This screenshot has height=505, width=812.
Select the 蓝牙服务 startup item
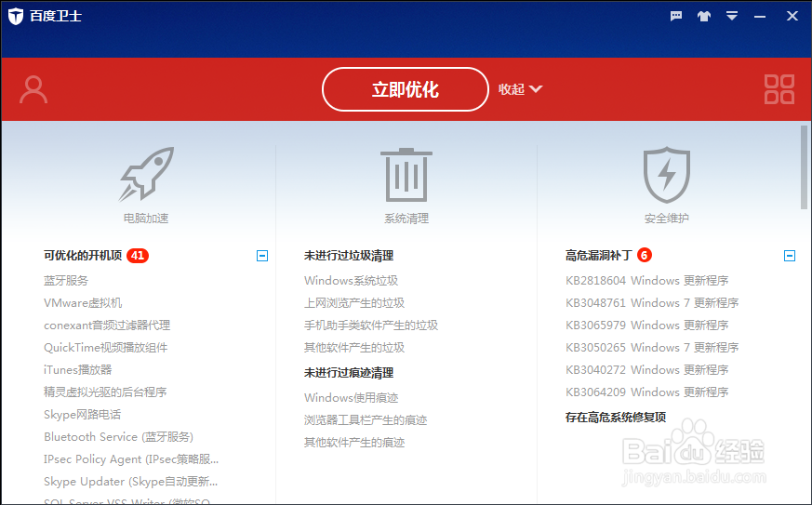(x=66, y=281)
